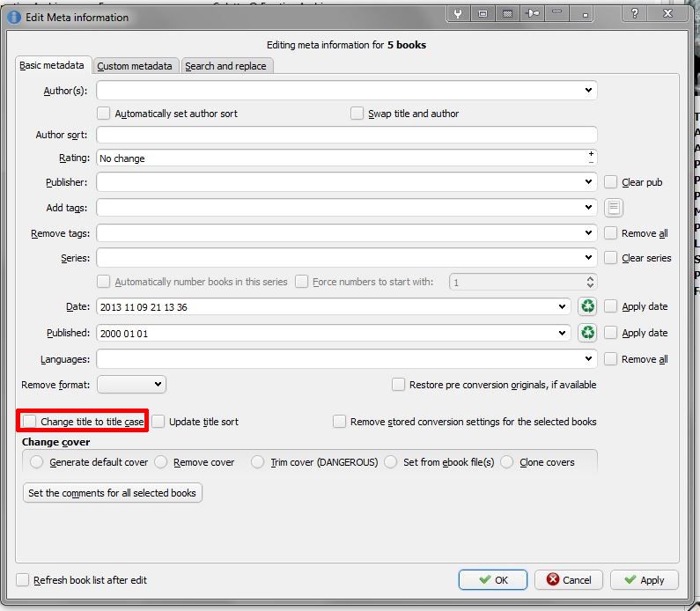Select the Generate default cover radio button
700x611 pixels.
37,462
